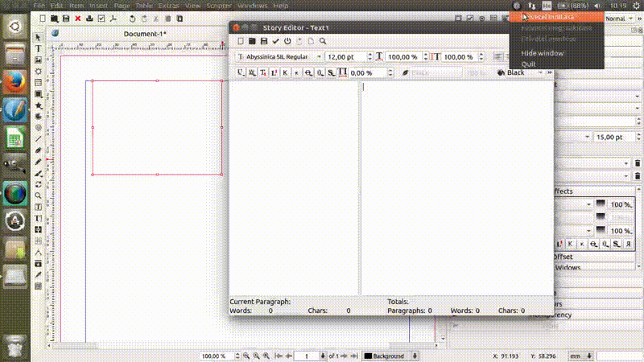
Task: Click Save icon in Story Editor toolbar
Action: [x=263, y=41]
